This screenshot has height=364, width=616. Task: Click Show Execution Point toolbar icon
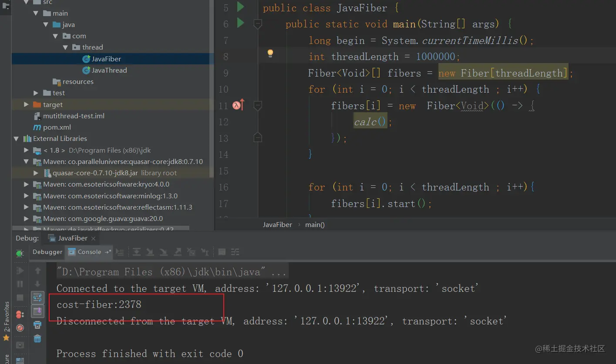(120, 252)
